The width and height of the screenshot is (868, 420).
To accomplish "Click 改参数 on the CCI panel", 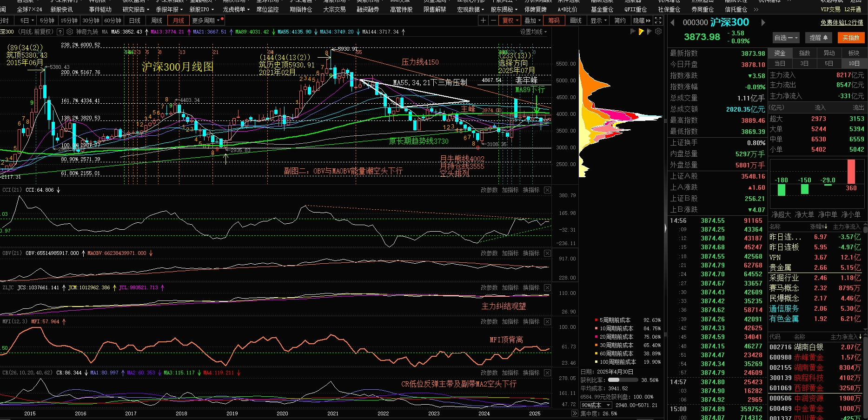I will point(489,190).
